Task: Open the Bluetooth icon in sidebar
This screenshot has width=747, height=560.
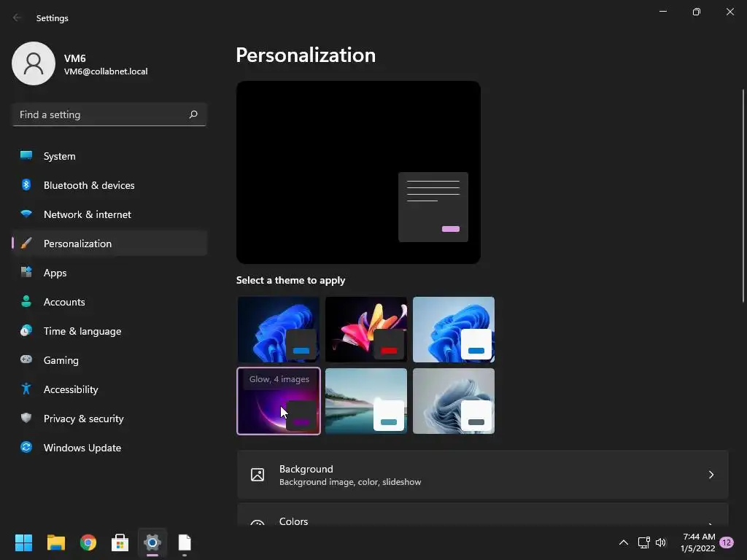Action: [26, 184]
